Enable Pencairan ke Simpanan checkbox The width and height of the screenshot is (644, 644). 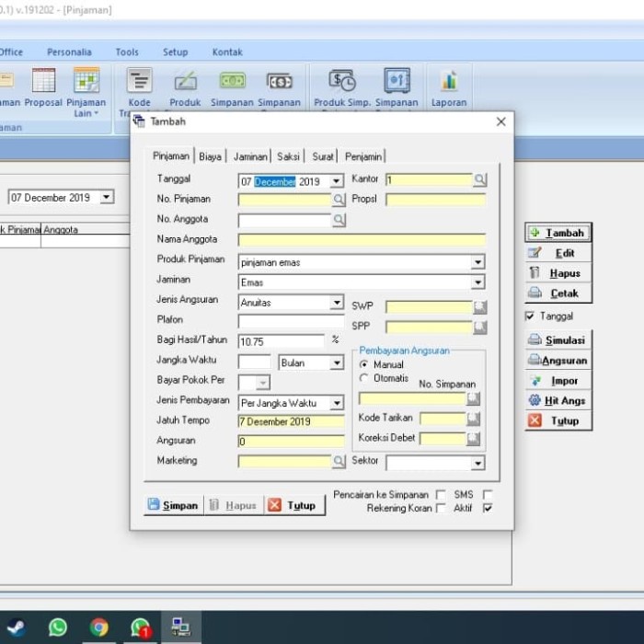pyautogui.click(x=441, y=495)
